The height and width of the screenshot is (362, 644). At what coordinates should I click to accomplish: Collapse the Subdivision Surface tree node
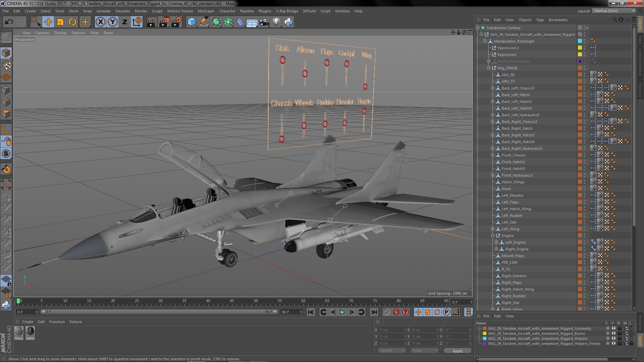(477, 28)
